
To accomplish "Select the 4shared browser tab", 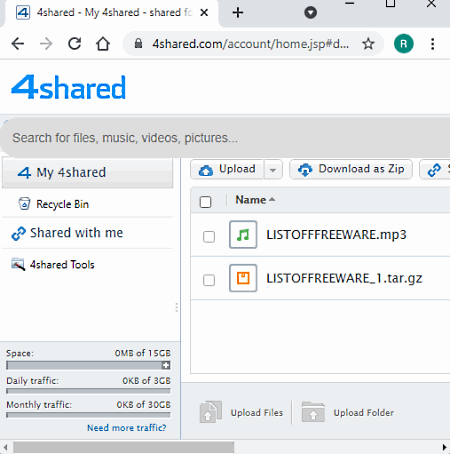I will pyautogui.click(x=112, y=13).
